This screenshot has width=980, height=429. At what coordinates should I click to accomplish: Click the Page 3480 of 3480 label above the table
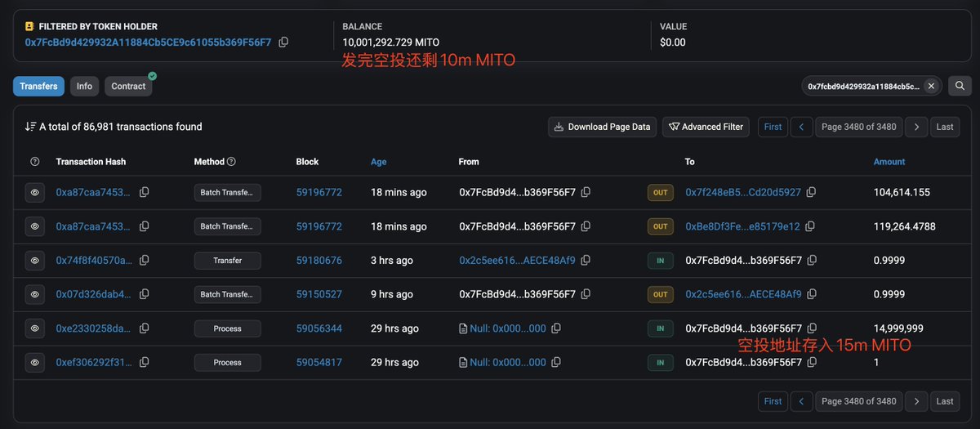(859, 127)
